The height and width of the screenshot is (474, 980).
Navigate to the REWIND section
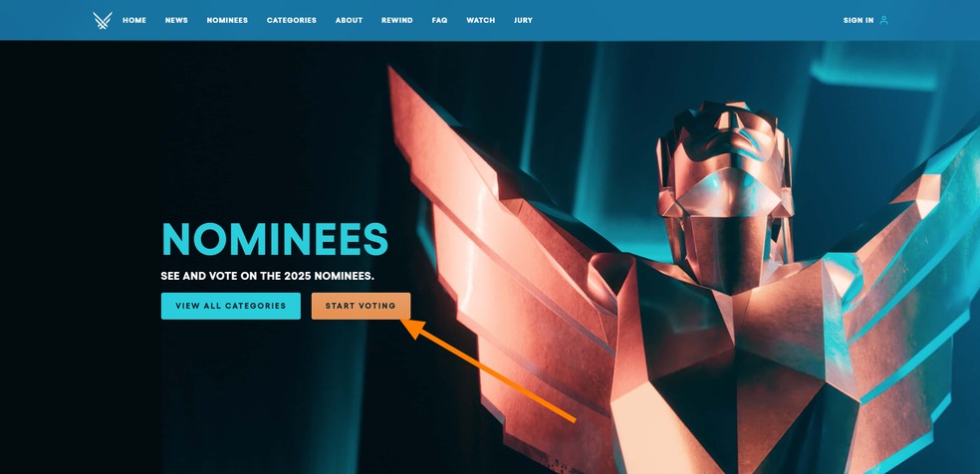(396, 21)
